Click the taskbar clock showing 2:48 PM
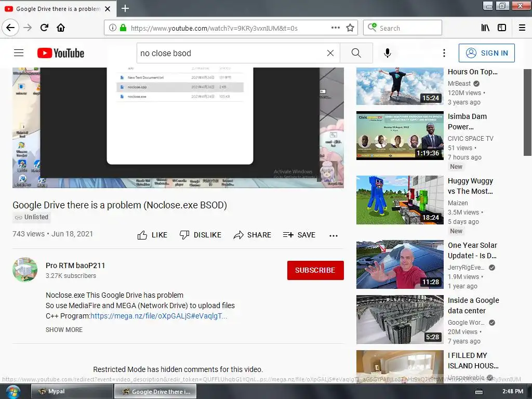 point(513,391)
